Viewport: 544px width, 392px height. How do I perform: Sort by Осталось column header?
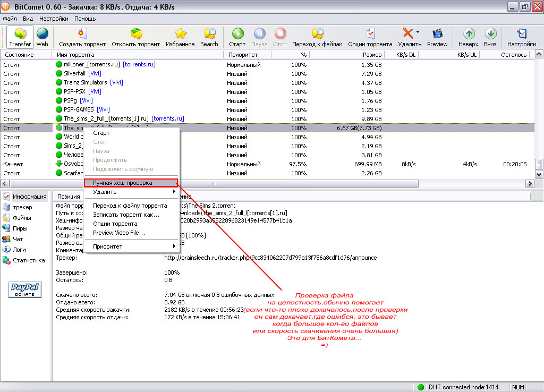point(505,55)
